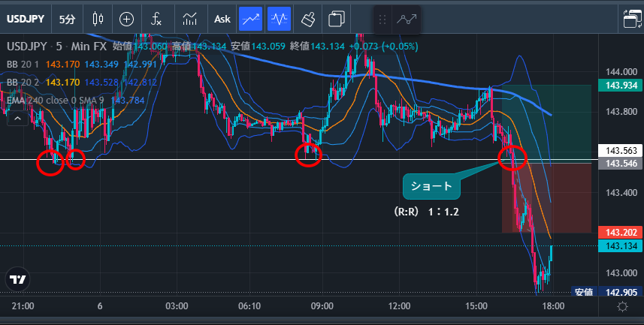Click the add symbol (compare) plus icon
This screenshot has width=644, height=325.
(127, 19)
